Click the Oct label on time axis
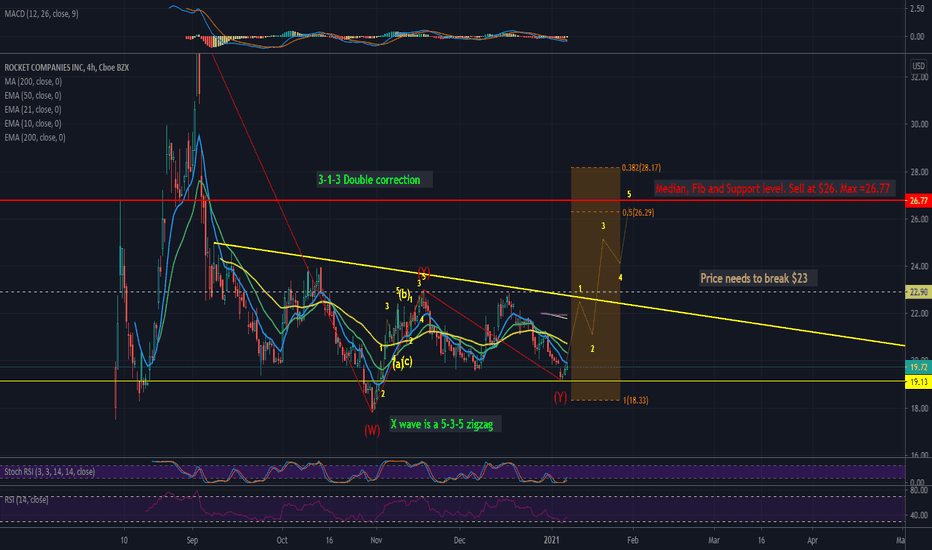The width and height of the screenshot is (932, 550). pyautogui.click(x=282, y=540)
